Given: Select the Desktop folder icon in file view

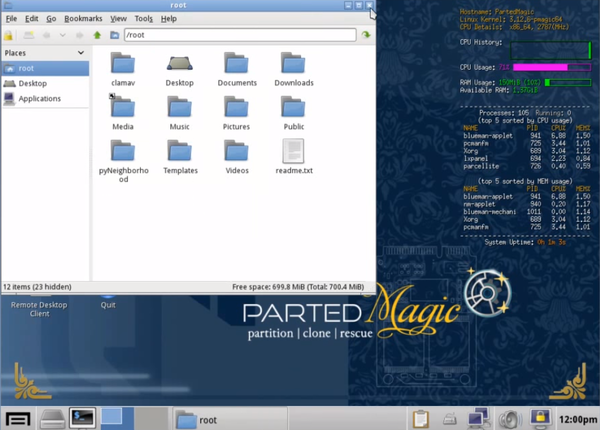Looking at the screenshot, I should (x=179, y=69).
